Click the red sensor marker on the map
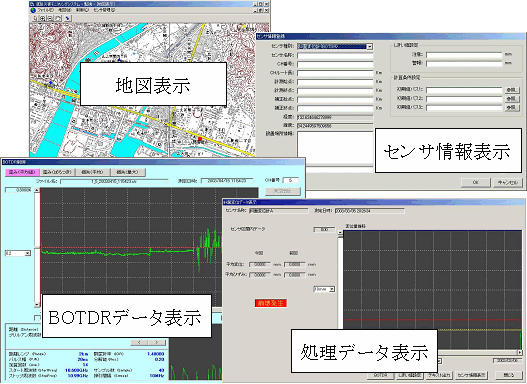 point(200,138)
